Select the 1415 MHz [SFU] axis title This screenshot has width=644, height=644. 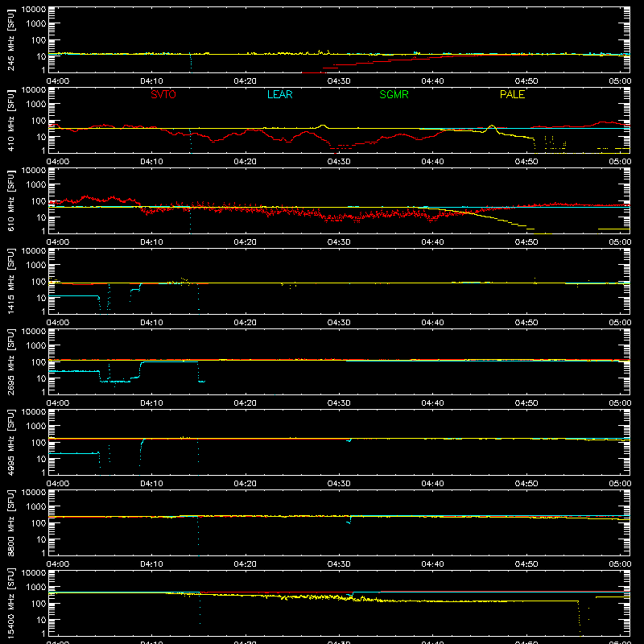[x=11, y=281]
